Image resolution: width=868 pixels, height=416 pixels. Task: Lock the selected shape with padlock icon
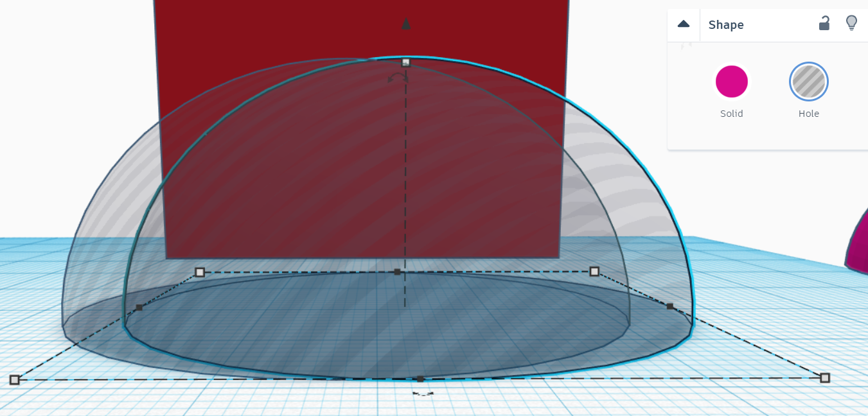(x=824, y=23)
